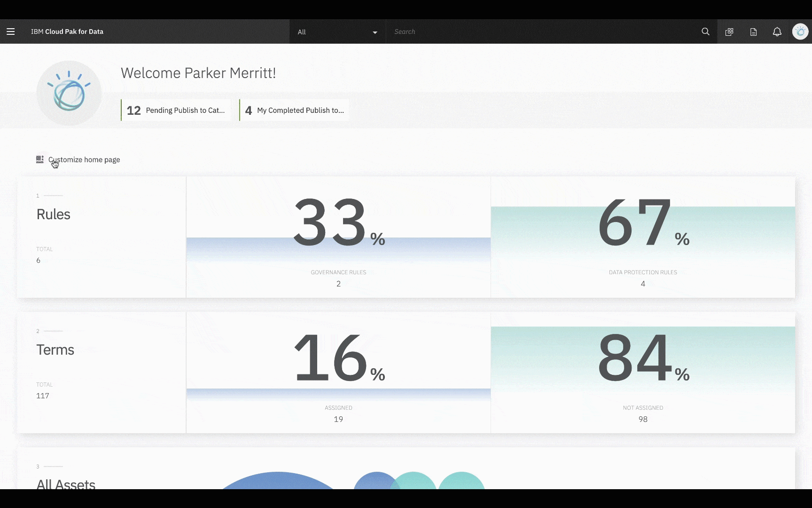Click the All Assets card heading
Viewport: 812px width, 508px height.
(66, 484)
